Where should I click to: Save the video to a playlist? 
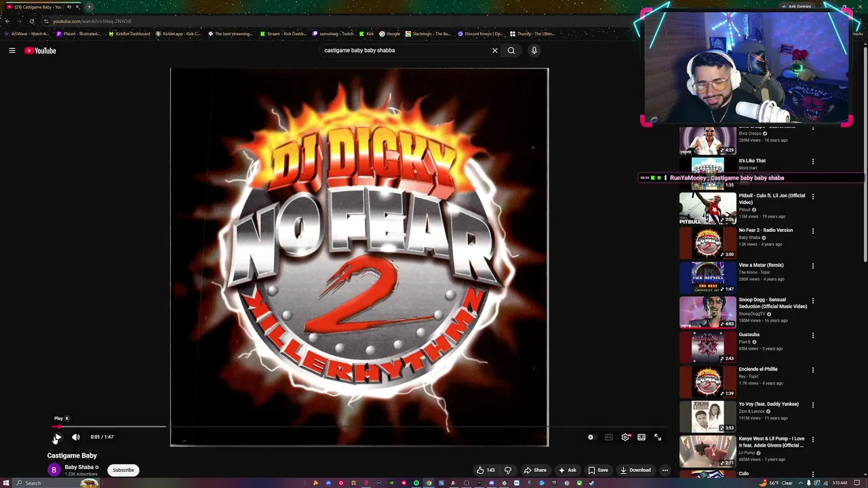[x=598, y=470]
